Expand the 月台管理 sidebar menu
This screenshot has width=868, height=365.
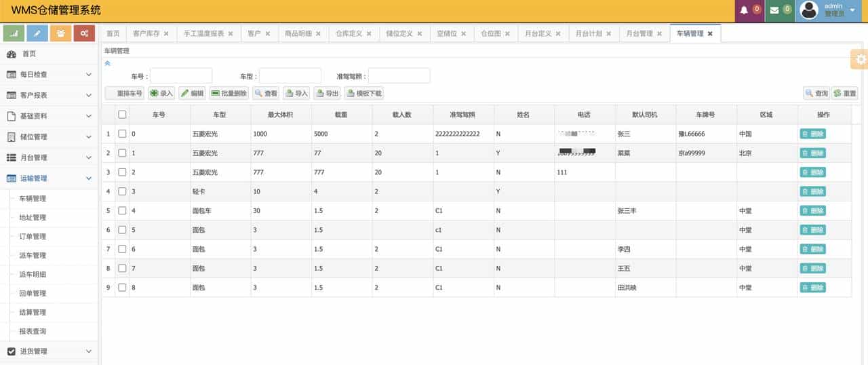(x=49, y=157)
